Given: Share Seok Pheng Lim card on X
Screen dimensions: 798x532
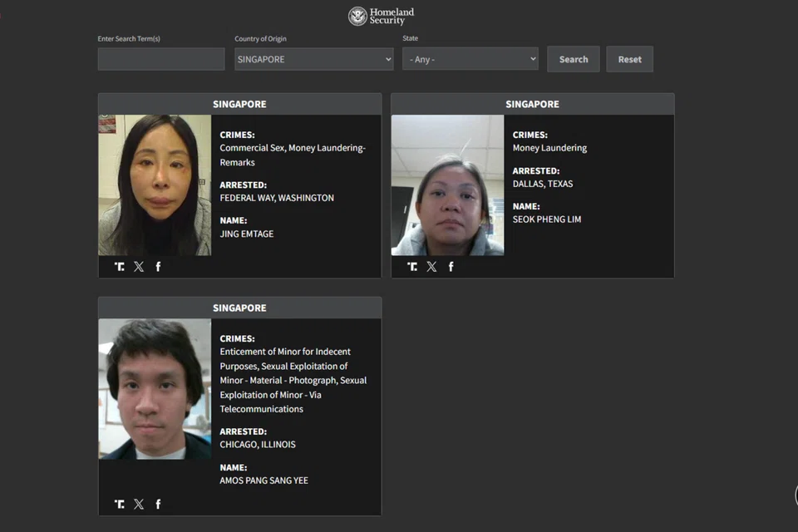Looking at the screenshot, I should click(x=431, y=267).
